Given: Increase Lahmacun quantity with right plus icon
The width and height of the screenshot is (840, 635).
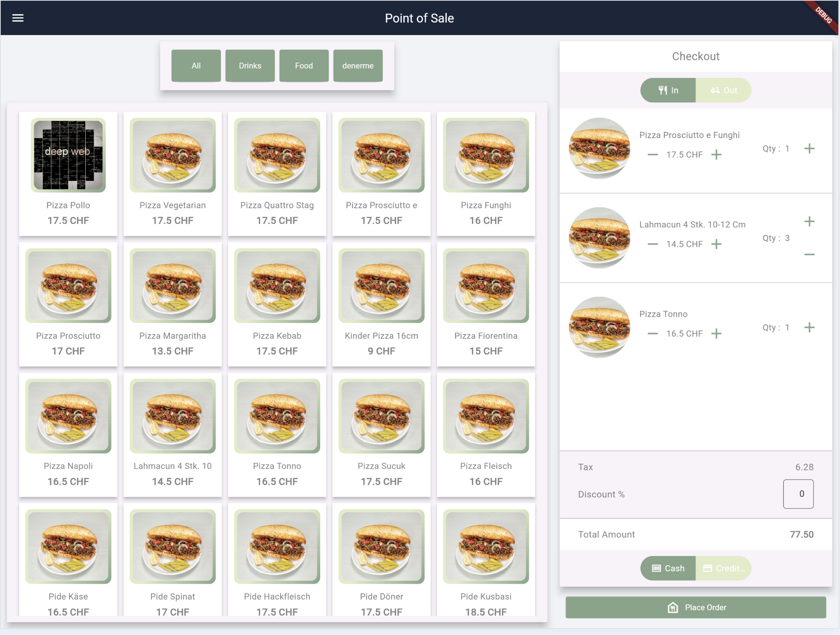Looking at the screenshot, I should (x=809, y=221).
